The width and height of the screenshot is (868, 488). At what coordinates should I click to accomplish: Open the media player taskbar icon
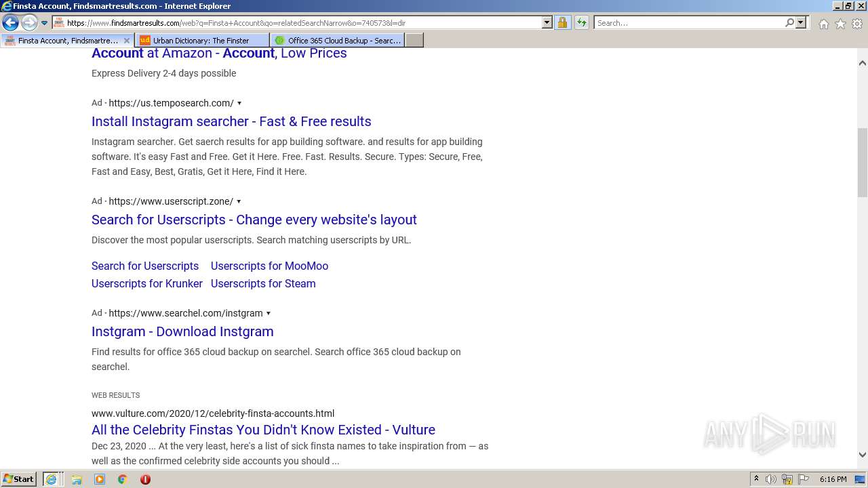[100, 479]
